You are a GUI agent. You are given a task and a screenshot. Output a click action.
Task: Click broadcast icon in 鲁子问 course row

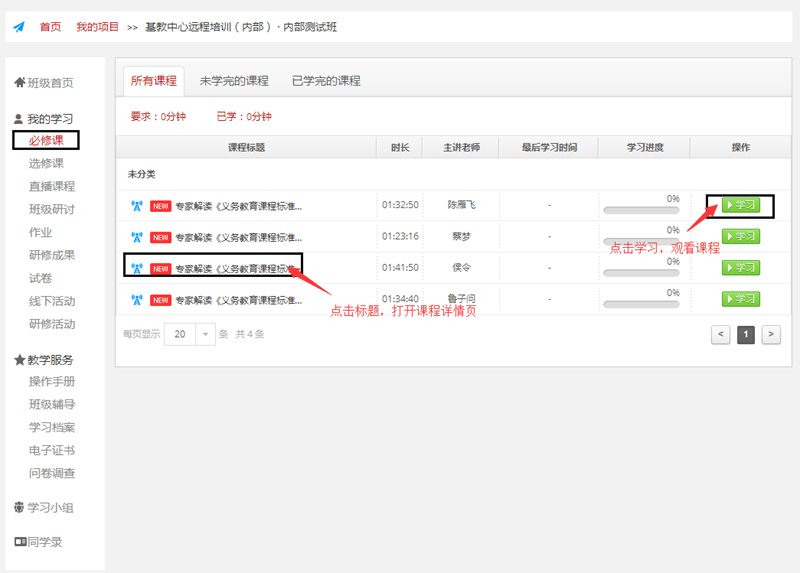click(x=137, y=300)
